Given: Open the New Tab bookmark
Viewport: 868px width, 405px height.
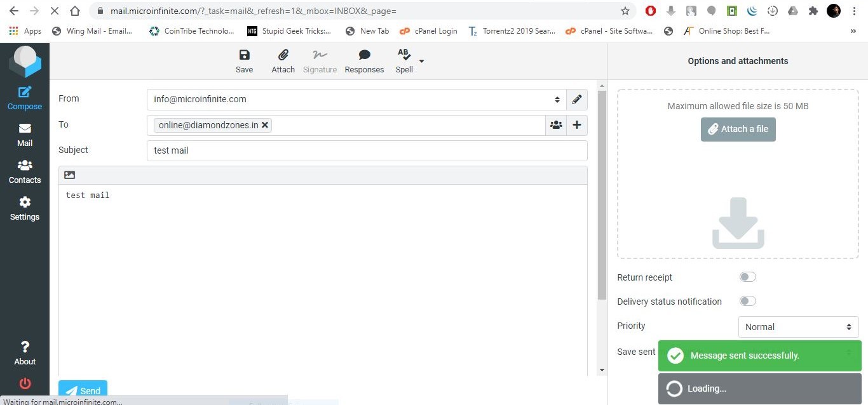Looking at the screenshot, I should click(367, 30).
